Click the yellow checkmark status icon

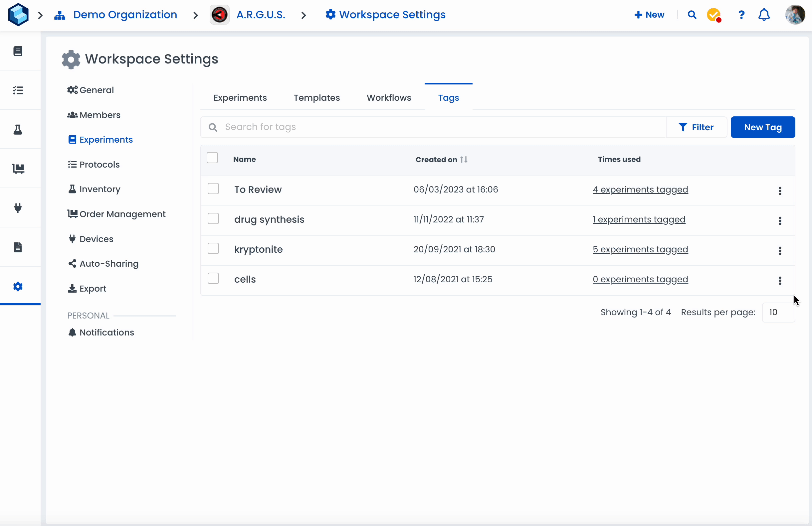(x=713, y=15)
